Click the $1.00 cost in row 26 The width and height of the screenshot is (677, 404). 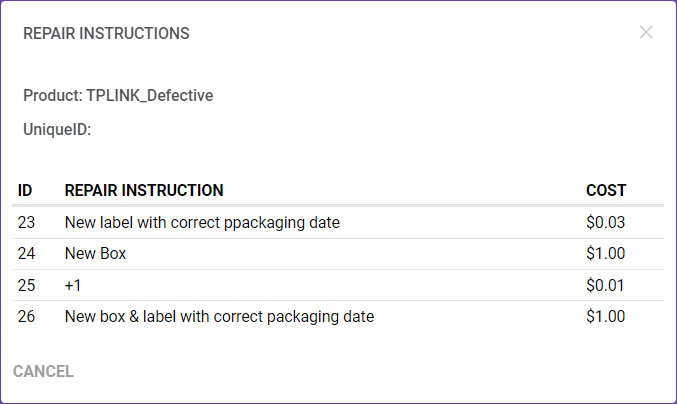coord(606,317)
